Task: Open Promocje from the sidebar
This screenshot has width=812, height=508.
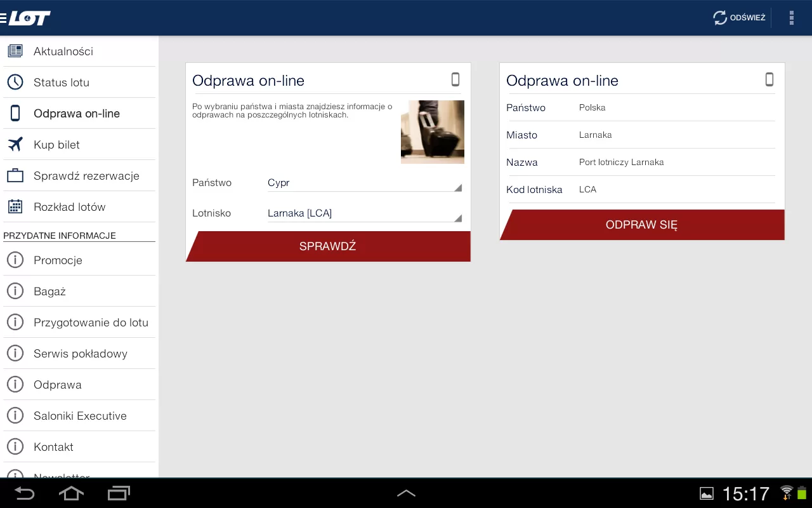Action: pos(58,260)
